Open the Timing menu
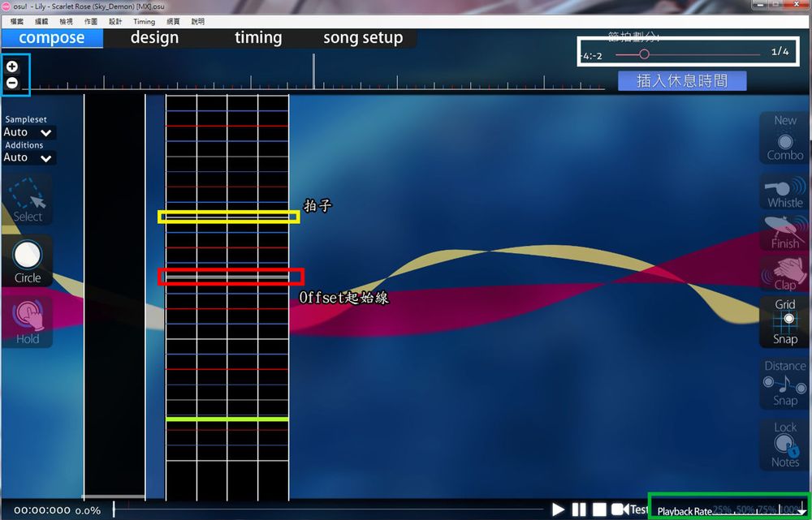Screen dimensions: 812x520 point(142,22)
